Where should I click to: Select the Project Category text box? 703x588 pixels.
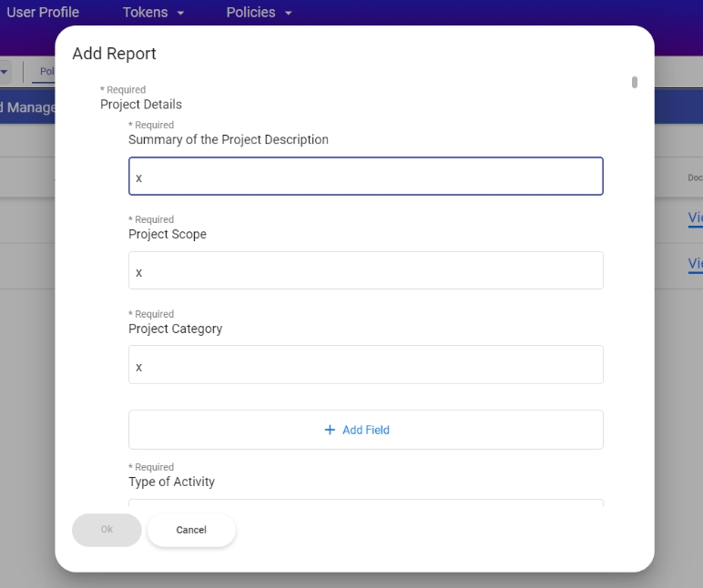pos(365,365)
